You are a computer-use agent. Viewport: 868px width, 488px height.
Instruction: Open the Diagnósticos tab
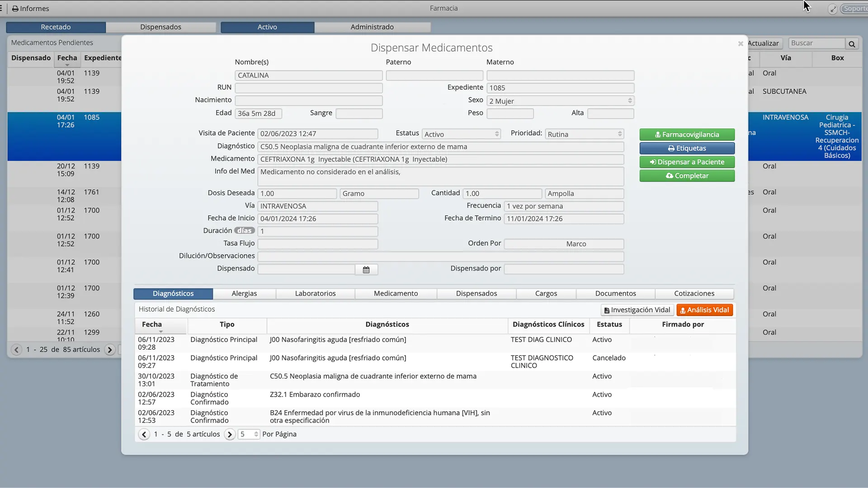pyautogui.click(x=173, y=294)
